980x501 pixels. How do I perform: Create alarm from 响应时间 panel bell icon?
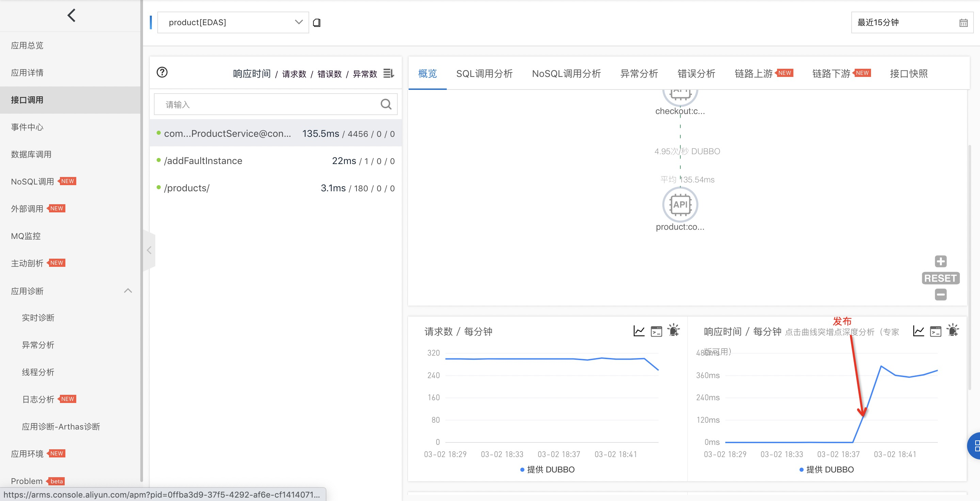click(953, 330)
